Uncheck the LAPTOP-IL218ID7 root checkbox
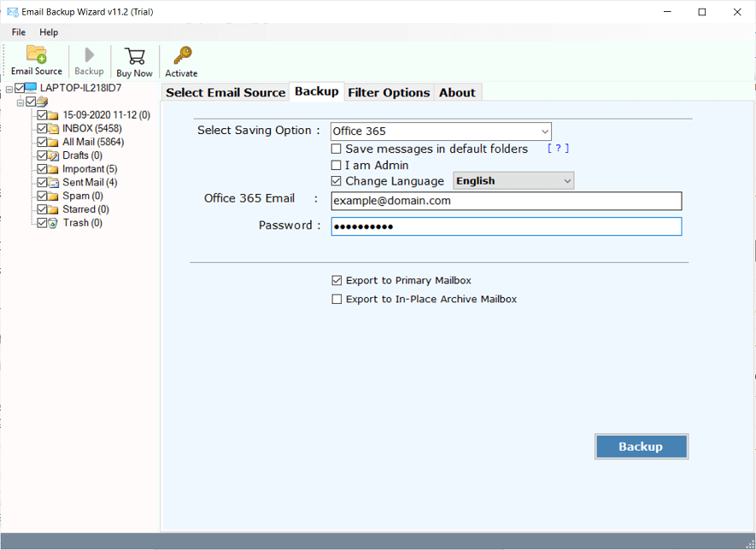 (20, 88)
